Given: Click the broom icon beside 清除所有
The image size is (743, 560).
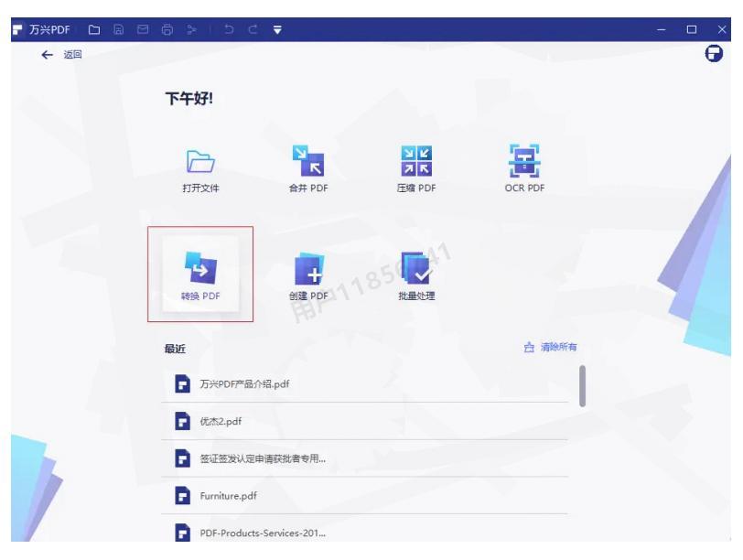Looking at the screenshot, I should (529, 348).
